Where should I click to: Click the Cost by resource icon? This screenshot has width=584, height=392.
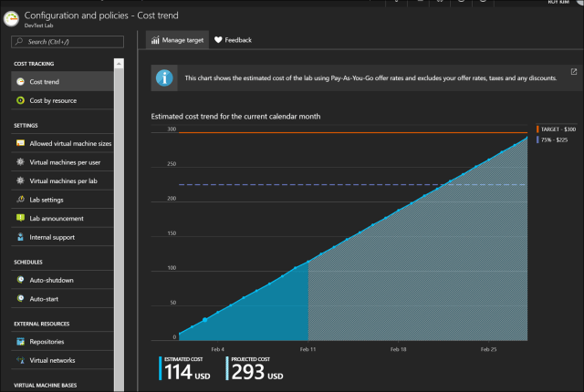click(x=20, y=100)
